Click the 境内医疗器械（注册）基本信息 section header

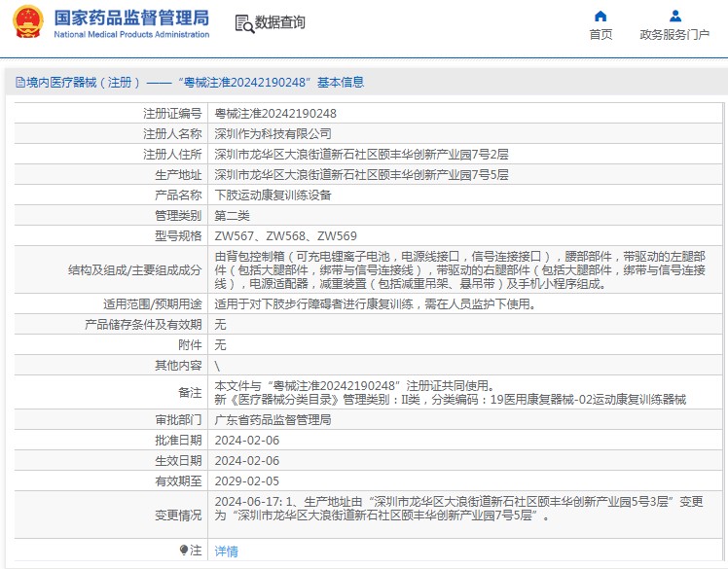pos(195,83)
